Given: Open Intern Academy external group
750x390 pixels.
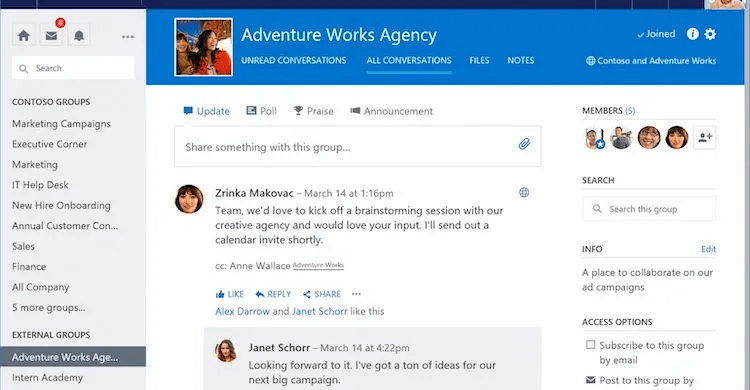Looking at the screenshot, I should click(47, 378).
